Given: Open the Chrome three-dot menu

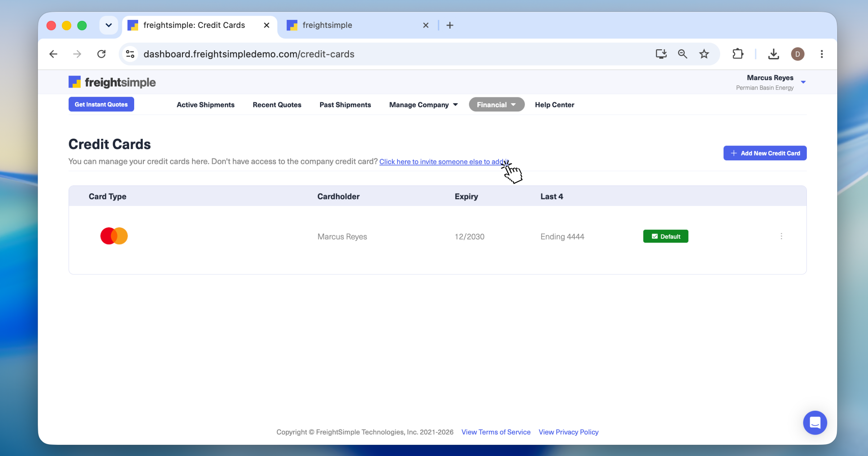Looking at the screenshot, I should coord(822,54).
